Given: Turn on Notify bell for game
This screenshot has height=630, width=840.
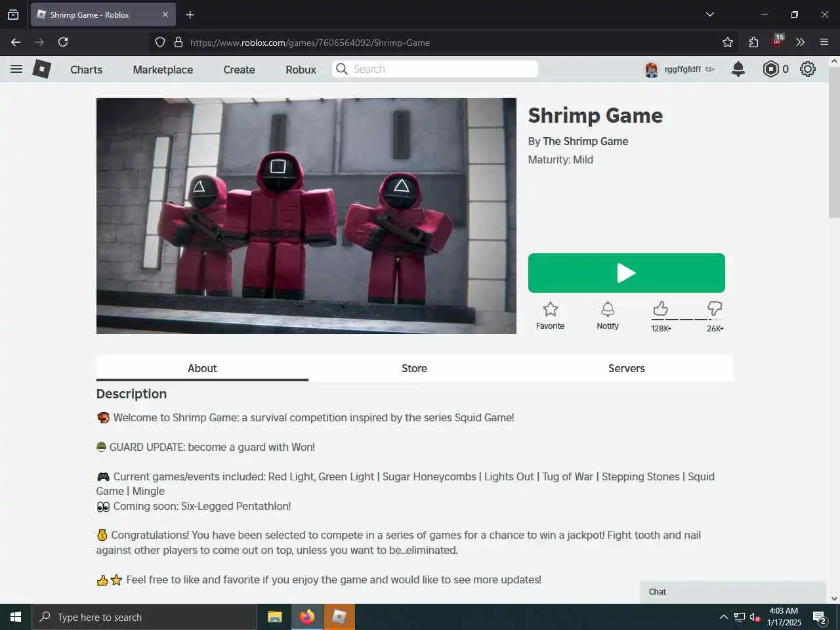Looking at the screenshot, I should click(x=608, y=309).
